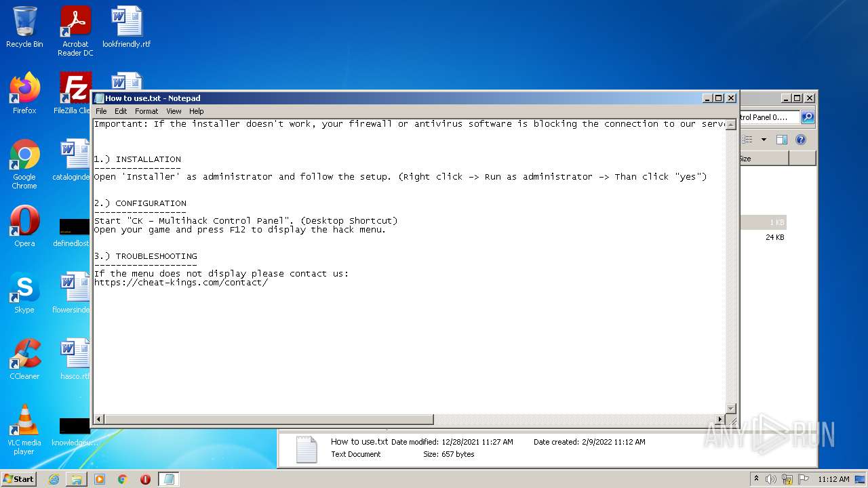
Task: Open Explorer view options dropdown arrow
Action: (x=764, y=140)
